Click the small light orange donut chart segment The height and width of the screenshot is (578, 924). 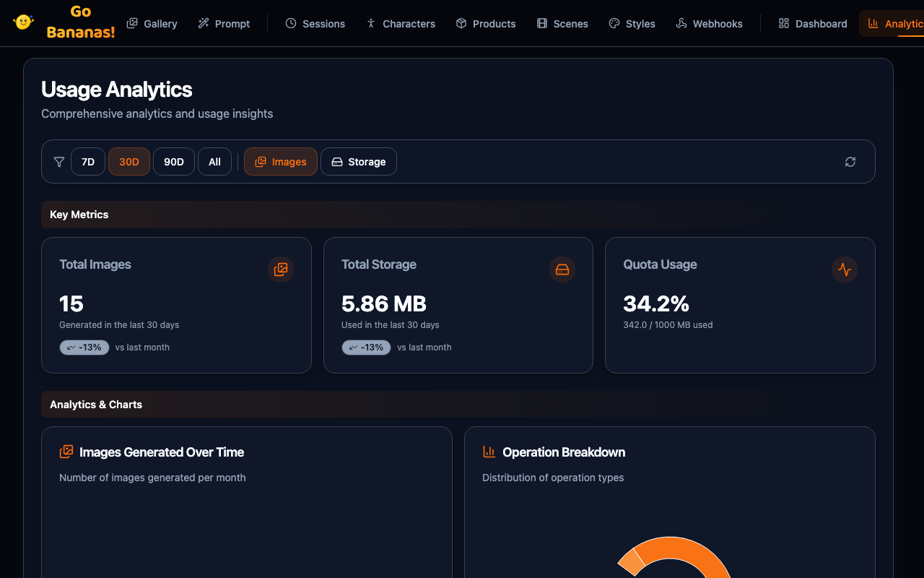(630, 561)
